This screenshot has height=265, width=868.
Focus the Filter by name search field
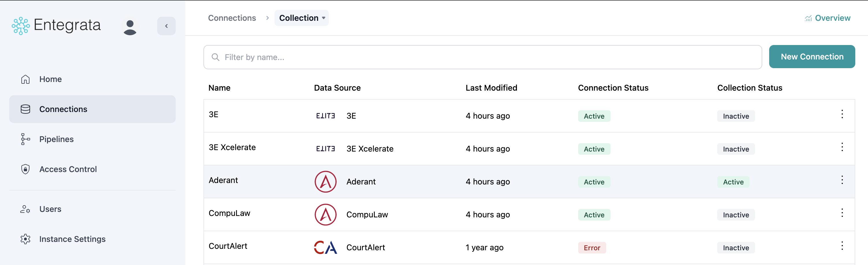(x=483, y=57)
